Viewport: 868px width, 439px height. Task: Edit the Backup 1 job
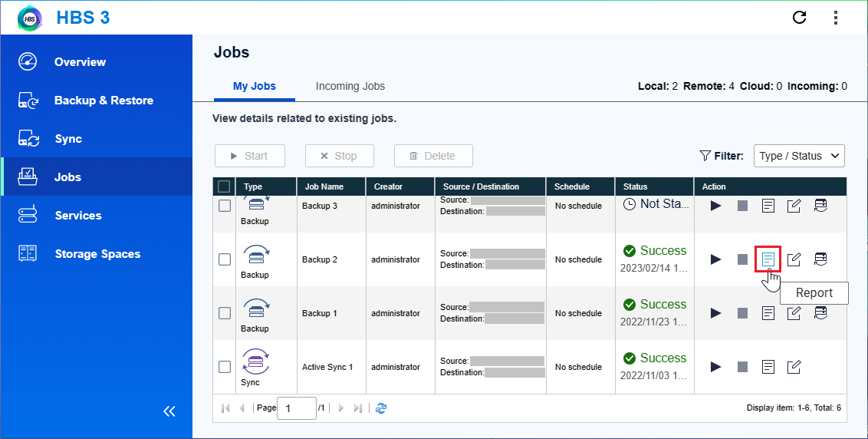[794, 313]
